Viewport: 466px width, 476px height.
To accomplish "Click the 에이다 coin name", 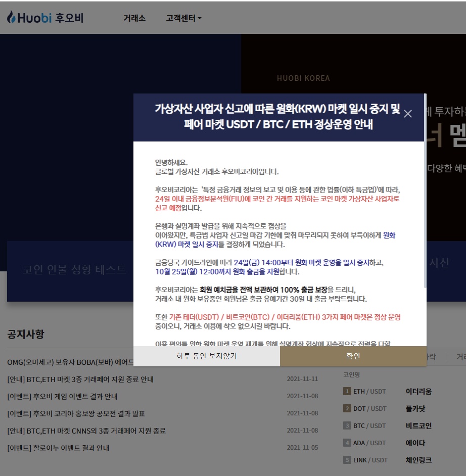I will [415, 443].
